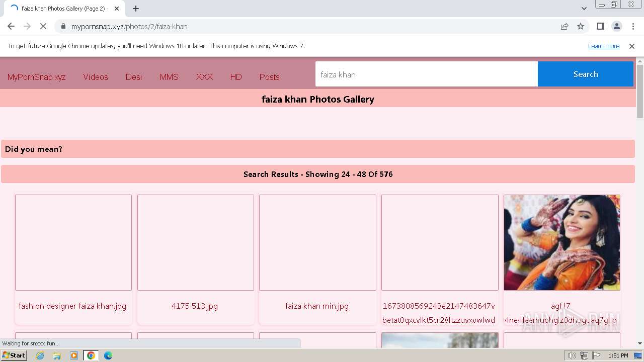The height and width of the screenshot is (362, 644).
Task: Open faiza khan min.jpg link
Action: (x=317, y=306)
